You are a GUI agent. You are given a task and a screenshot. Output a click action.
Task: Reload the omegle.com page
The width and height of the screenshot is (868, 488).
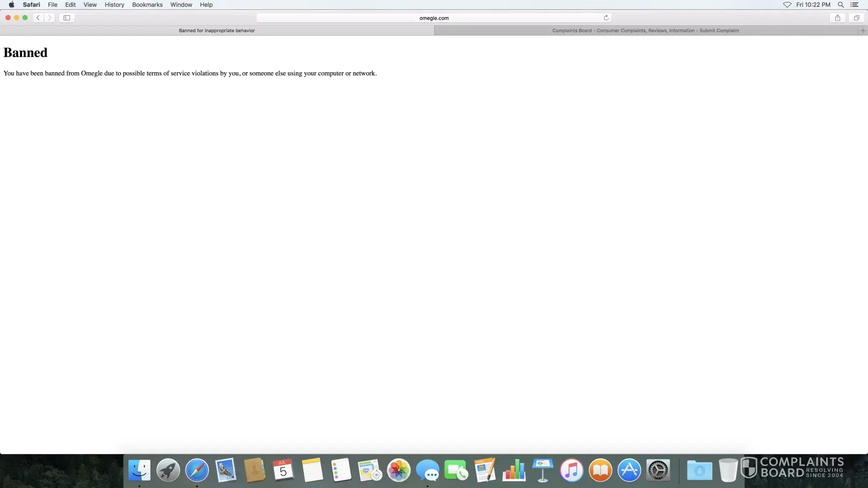click(606, 18)
